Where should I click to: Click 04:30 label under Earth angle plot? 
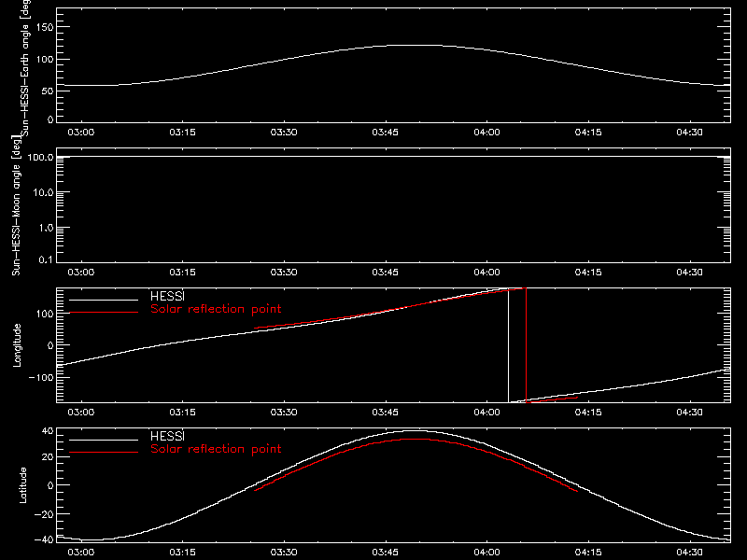tap(689, 133)
